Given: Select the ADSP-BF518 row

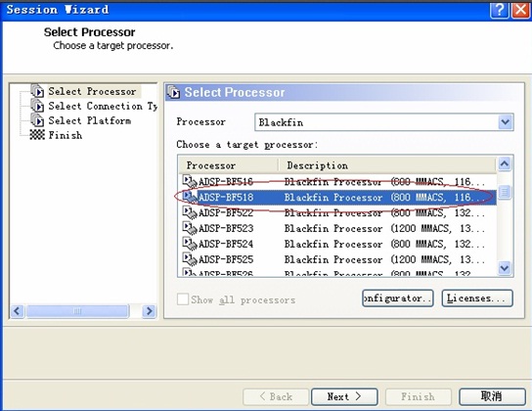Looking at the screenshot, I should (337, 197).
